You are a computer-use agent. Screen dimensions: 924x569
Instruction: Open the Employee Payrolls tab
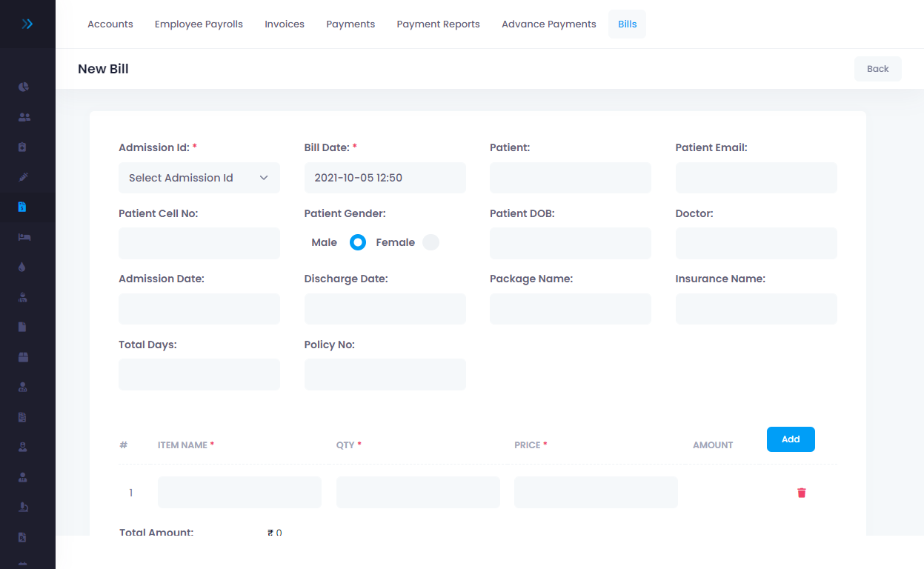point(199,24)
